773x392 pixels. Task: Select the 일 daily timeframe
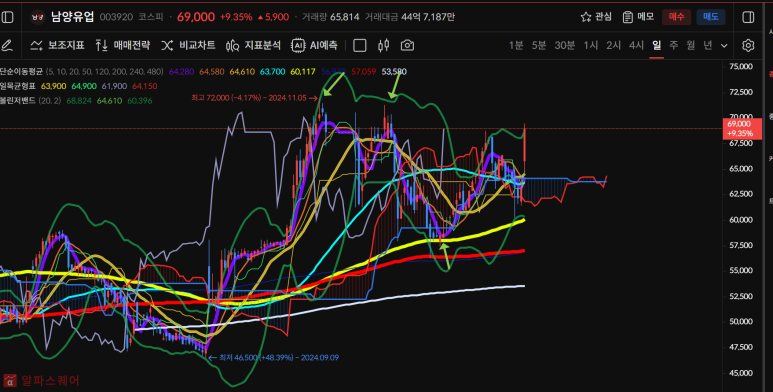656,45
